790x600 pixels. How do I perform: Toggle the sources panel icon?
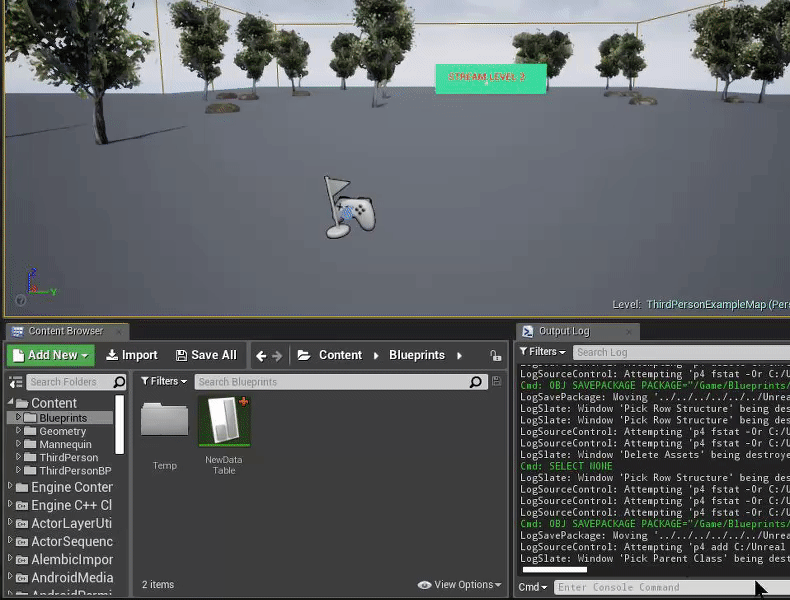[16, 382]
